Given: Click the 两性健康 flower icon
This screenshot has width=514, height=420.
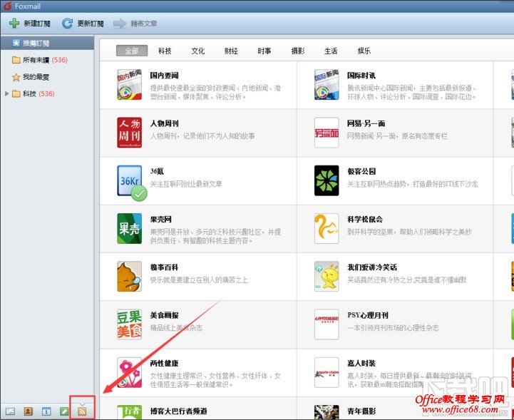Looking at the screenshot, I should click(x=130, y=372).
